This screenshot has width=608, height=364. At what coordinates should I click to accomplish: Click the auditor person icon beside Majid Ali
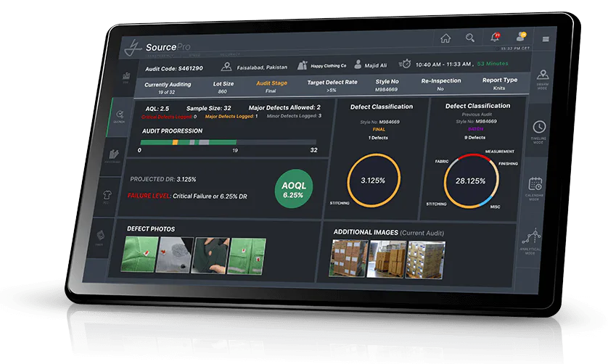point(358,65)
